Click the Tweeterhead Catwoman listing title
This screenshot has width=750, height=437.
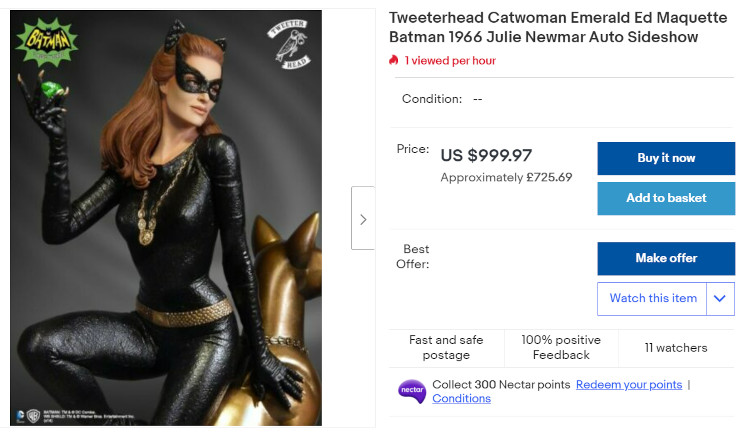point(543,28)
